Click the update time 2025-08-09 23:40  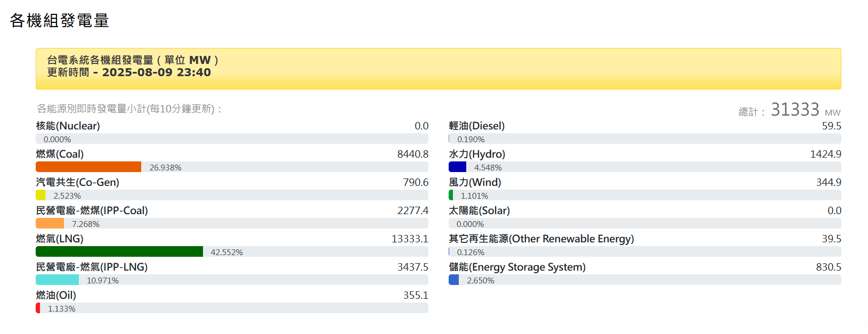click(x=156, y=73)
